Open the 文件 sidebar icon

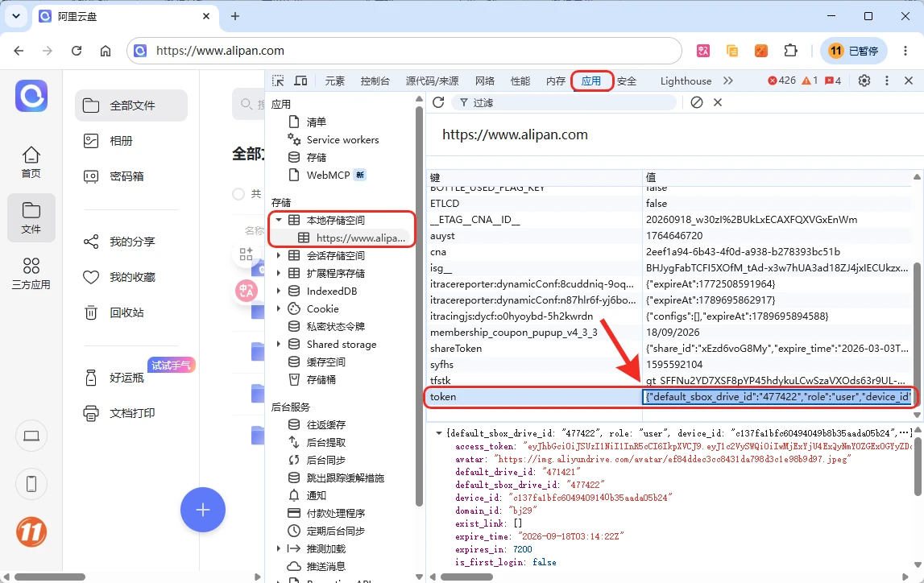31,218
